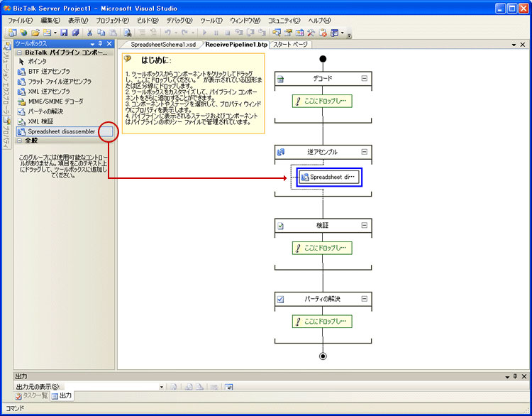Click the New Web Site globe icon

click(23, 33)
